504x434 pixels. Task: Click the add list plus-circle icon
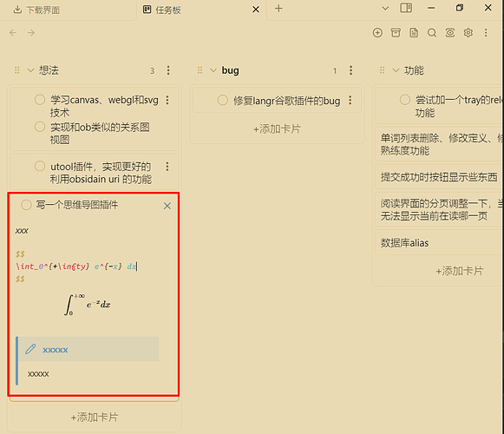pos(377,32)
